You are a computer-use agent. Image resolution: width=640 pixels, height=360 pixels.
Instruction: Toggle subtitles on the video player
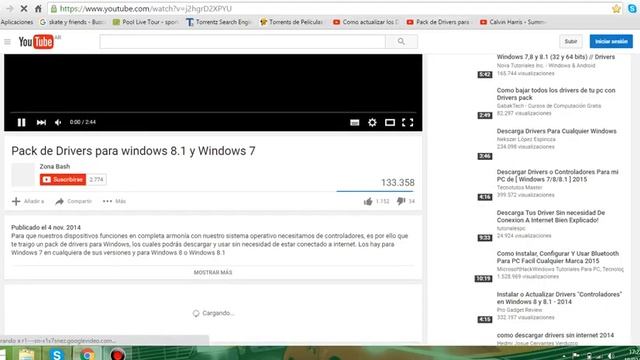[x=355, y=122]
